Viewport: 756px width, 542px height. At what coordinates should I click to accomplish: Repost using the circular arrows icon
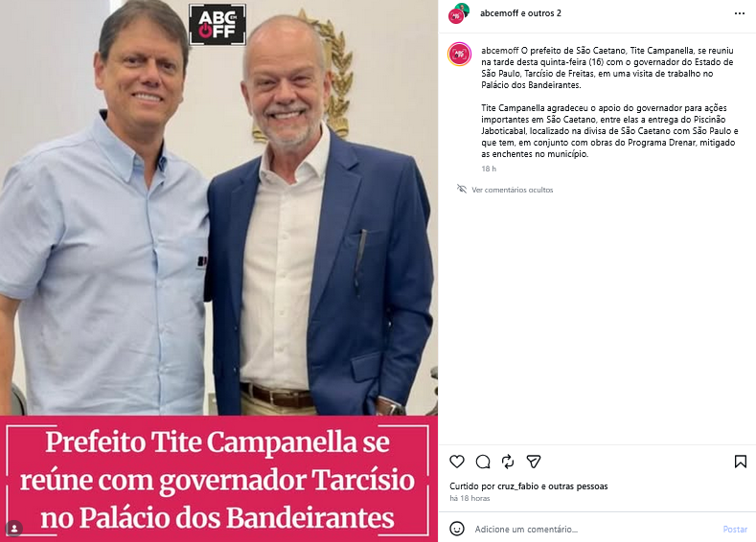click(508, 462)
